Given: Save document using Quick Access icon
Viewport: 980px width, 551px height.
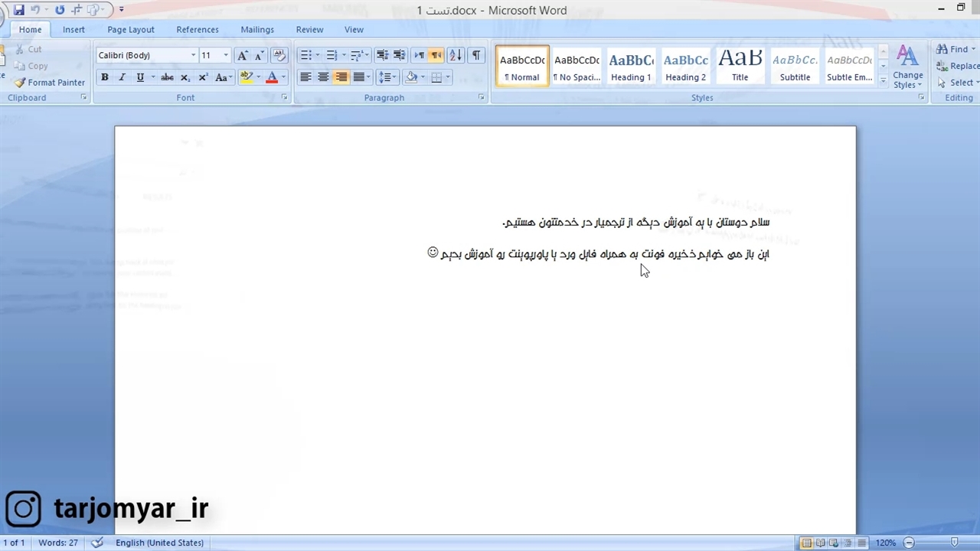Looking at the screenshot, I should pos(19,10).
